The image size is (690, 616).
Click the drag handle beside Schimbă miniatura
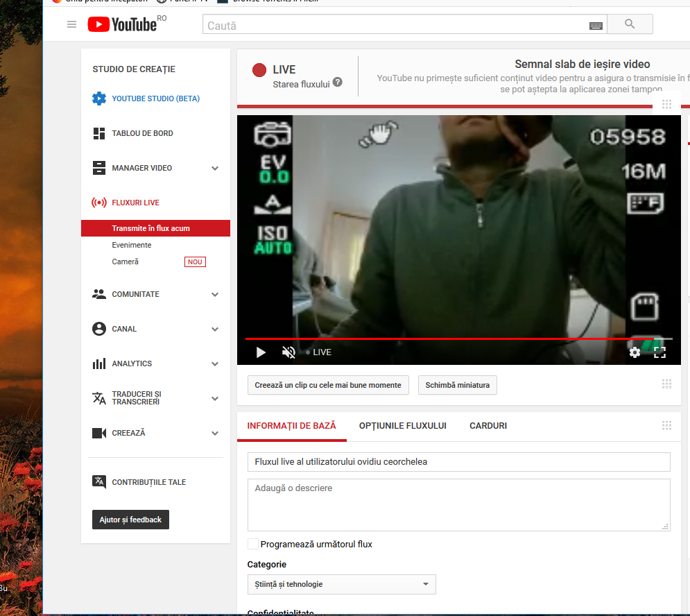[x=666, y=384]
